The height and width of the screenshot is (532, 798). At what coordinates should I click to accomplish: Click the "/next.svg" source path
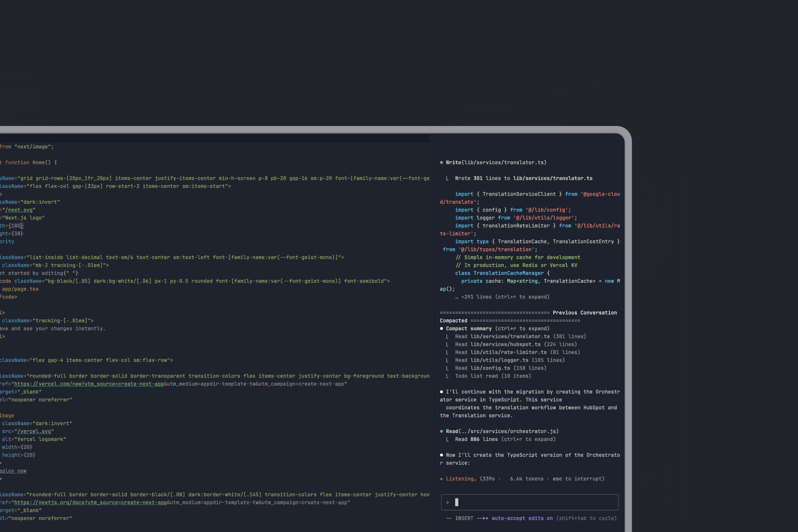19,210
